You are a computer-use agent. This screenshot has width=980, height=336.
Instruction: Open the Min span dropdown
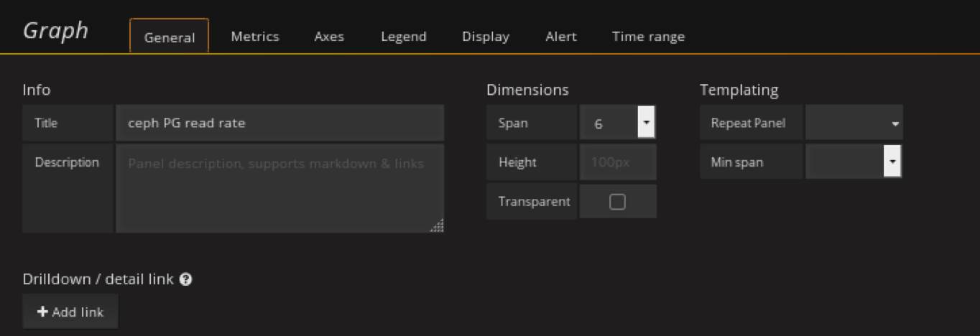coord(892,162)
